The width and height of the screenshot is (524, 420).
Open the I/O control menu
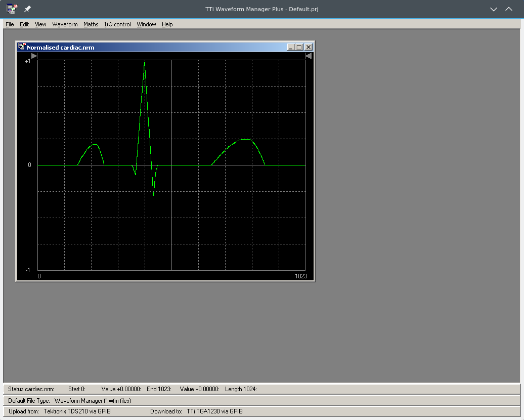pos(117,24)
